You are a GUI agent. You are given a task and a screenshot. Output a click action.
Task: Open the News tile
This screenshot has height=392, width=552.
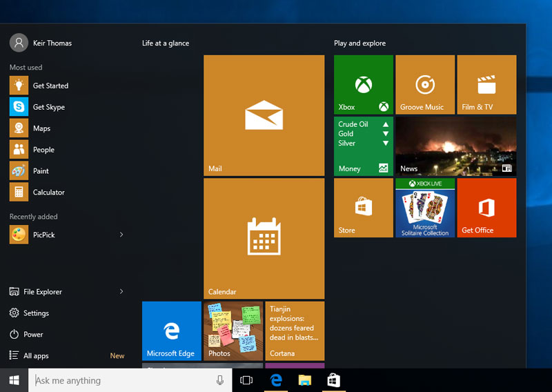click(456, 146)
